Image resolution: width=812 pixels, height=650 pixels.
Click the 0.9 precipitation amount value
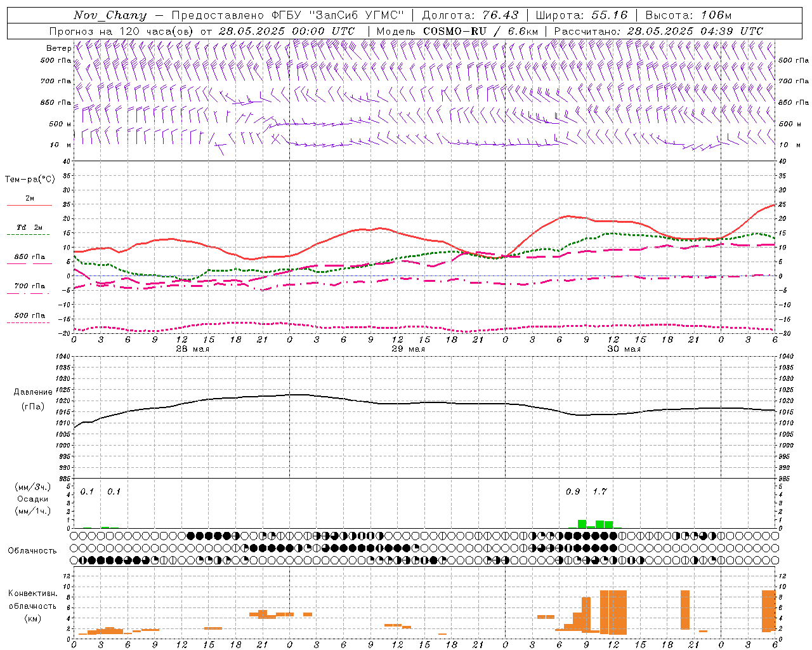(x=573, y=491)
